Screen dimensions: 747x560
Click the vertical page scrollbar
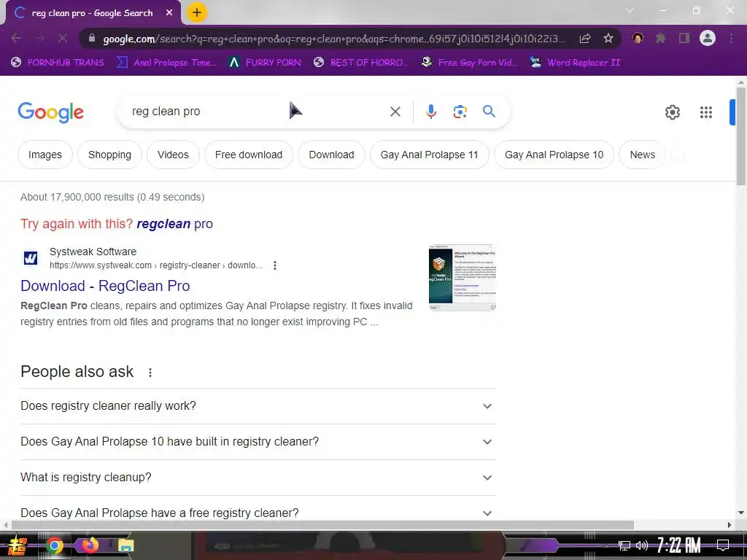point(741,138)
